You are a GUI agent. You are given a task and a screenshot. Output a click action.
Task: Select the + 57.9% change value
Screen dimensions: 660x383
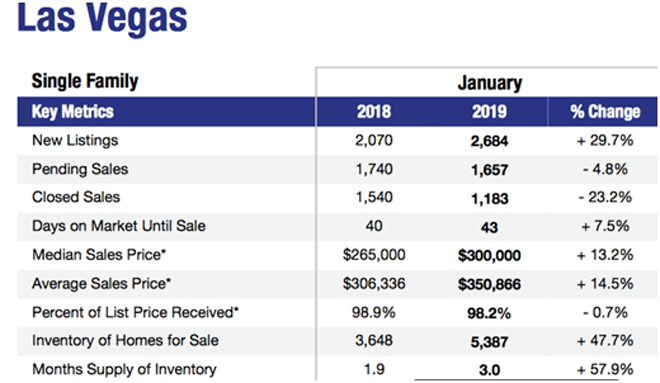click(605, 370)
